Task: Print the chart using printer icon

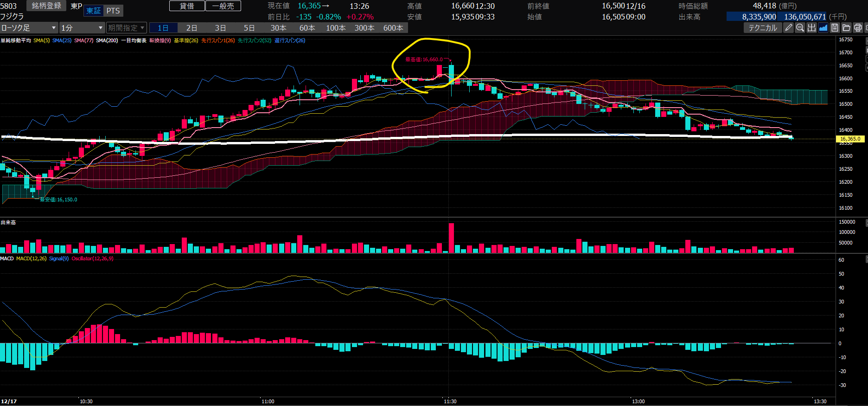Action: [858, 28]
